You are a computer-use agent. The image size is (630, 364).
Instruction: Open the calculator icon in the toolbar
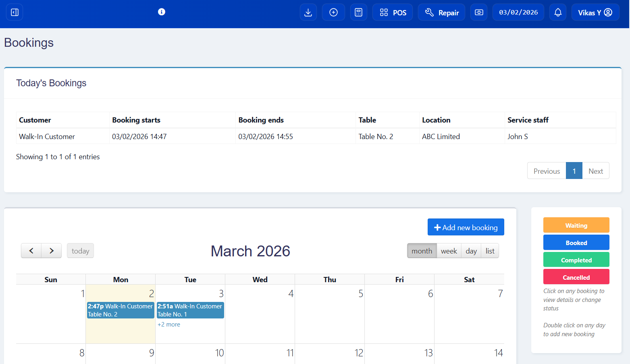(358, 12)
